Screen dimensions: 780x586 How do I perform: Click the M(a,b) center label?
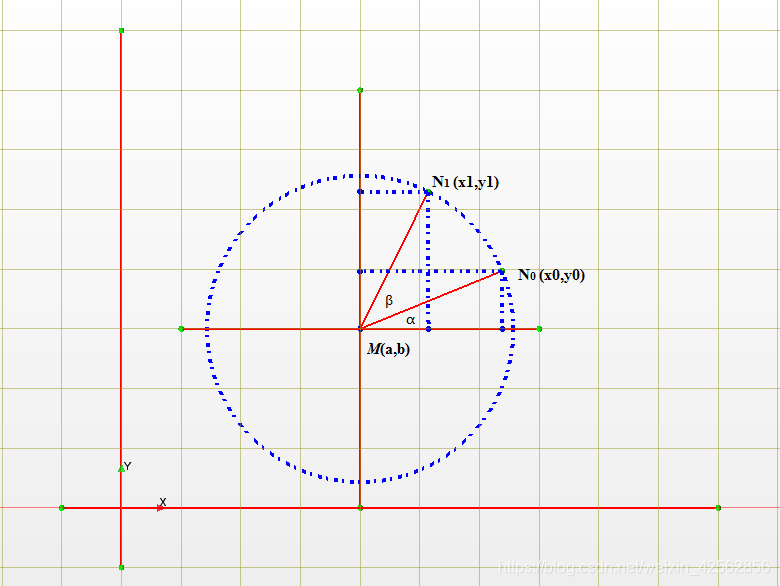coord(389,349)
